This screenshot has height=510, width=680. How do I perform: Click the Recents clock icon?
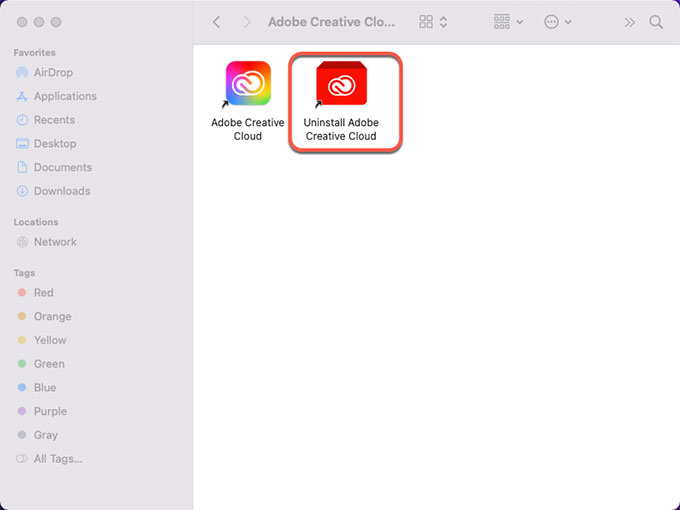[x=22, y=120]
